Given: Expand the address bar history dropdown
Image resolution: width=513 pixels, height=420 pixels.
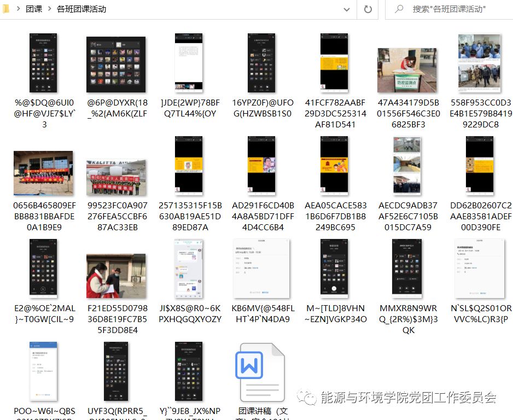Looking at the screenshot, I should [x=347, y=9].
